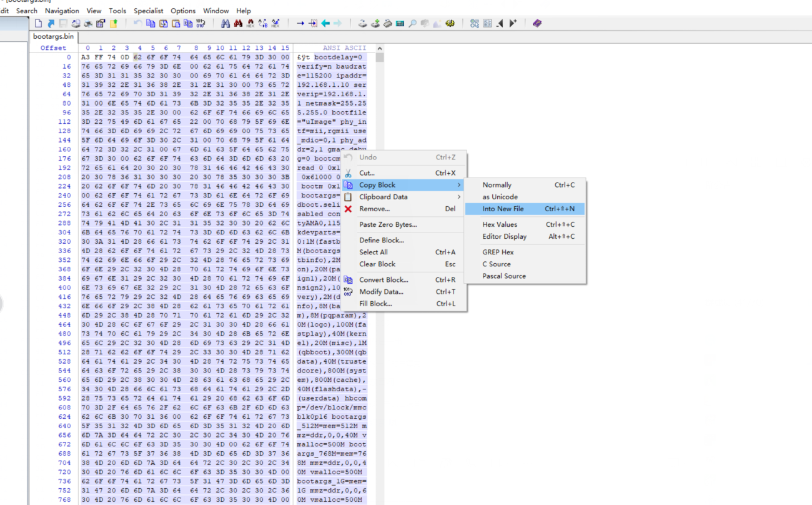Choose Define Block... in the context menu
Viewport: 812px width, 505px height.
(x=404, y=240)
